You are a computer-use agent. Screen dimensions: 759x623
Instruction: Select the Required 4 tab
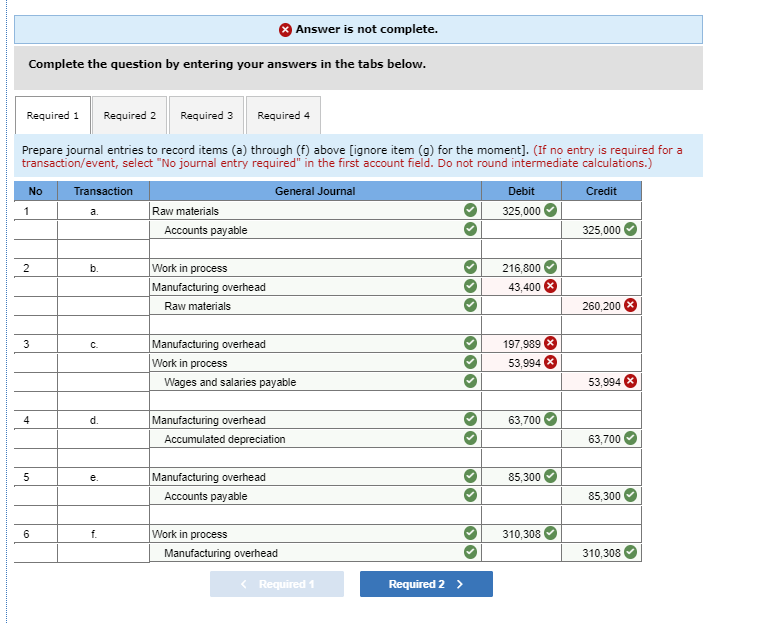click(284, 115)
